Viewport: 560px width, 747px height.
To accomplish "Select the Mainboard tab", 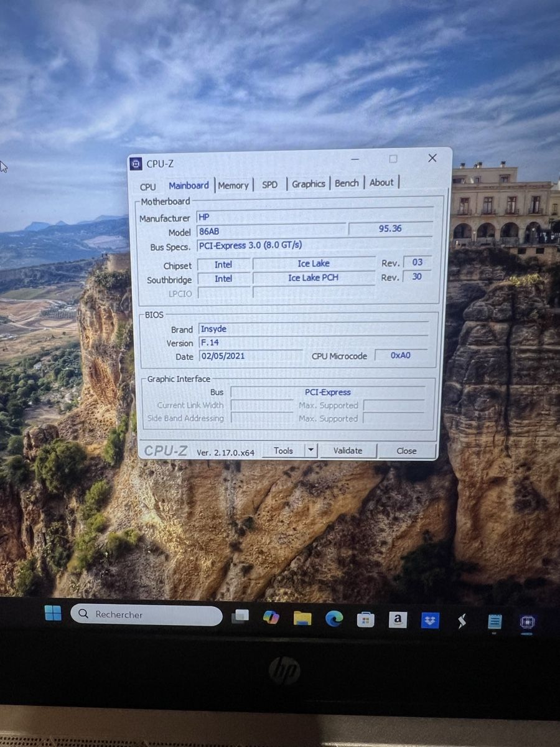I will [189, 185].
